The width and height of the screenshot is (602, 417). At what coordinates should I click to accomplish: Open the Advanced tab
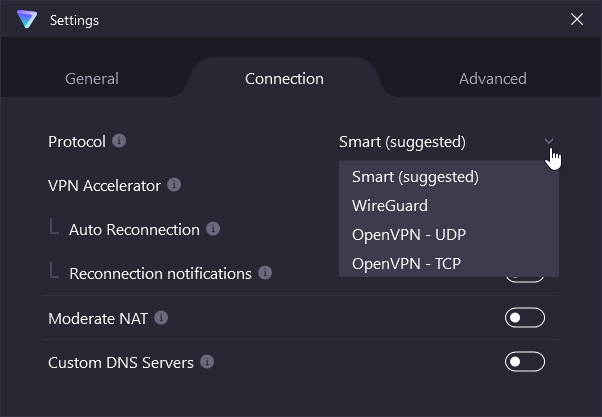[x=492, y=78]
